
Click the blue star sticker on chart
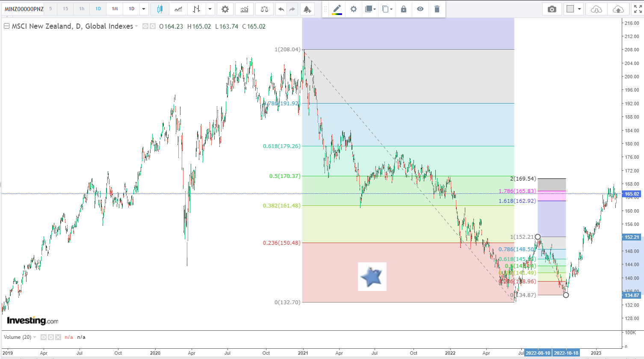pyautogui.click(x=372, y=277)
